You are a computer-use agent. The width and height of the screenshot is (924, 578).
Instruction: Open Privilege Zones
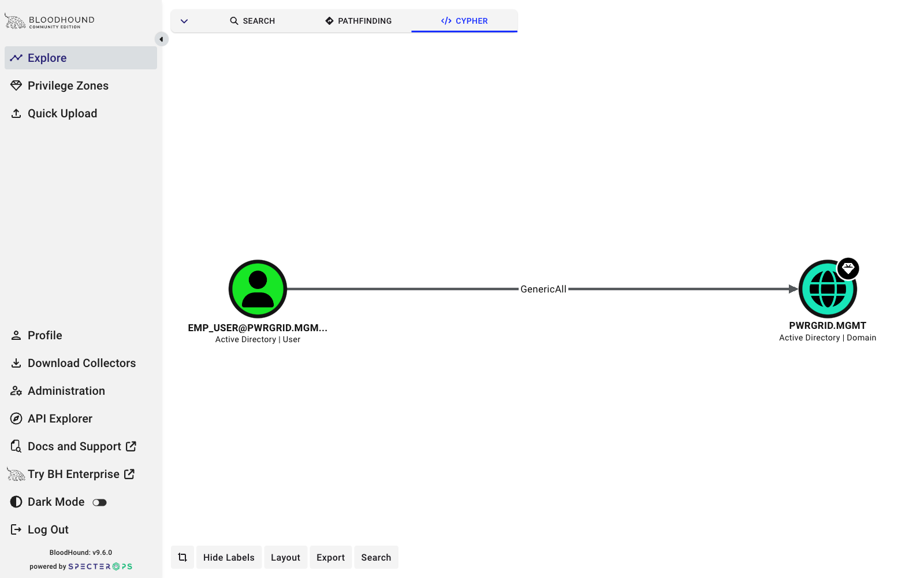coord(81,86)
